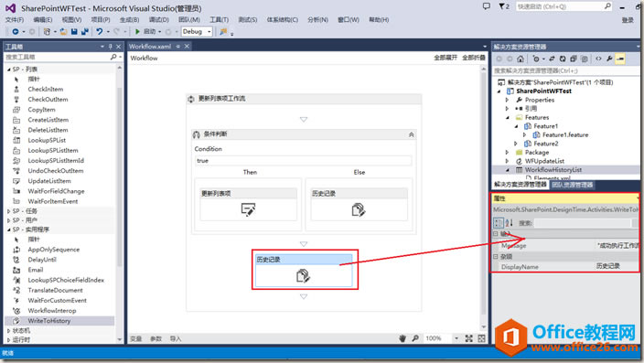
Task: Click the pan hand icon in designer
Action: 402,338
